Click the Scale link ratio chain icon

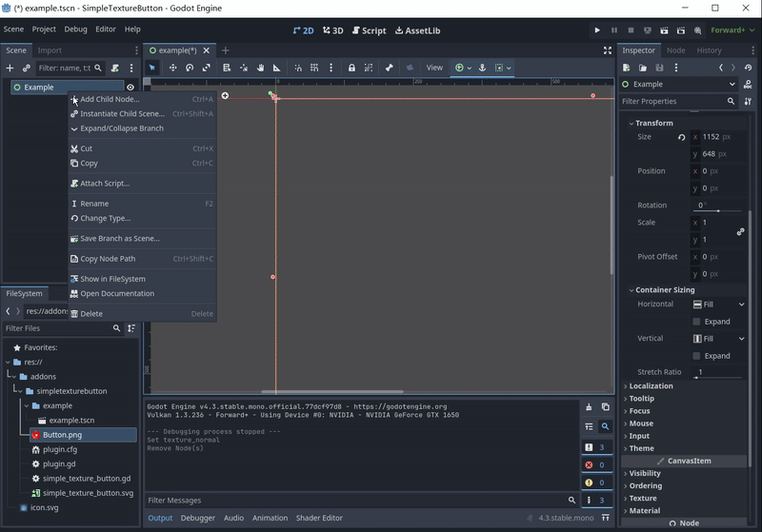coord(740,231)
